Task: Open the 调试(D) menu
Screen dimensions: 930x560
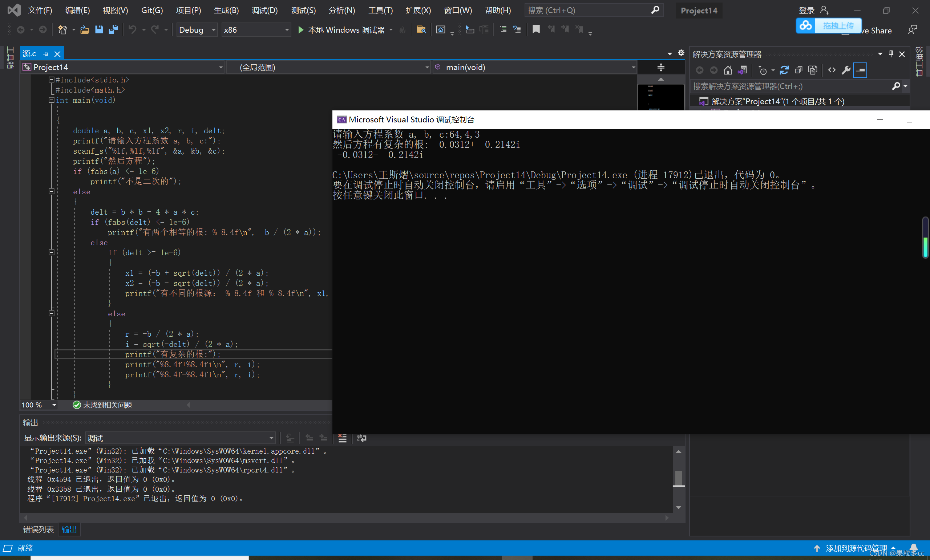Action: point(264,10)
